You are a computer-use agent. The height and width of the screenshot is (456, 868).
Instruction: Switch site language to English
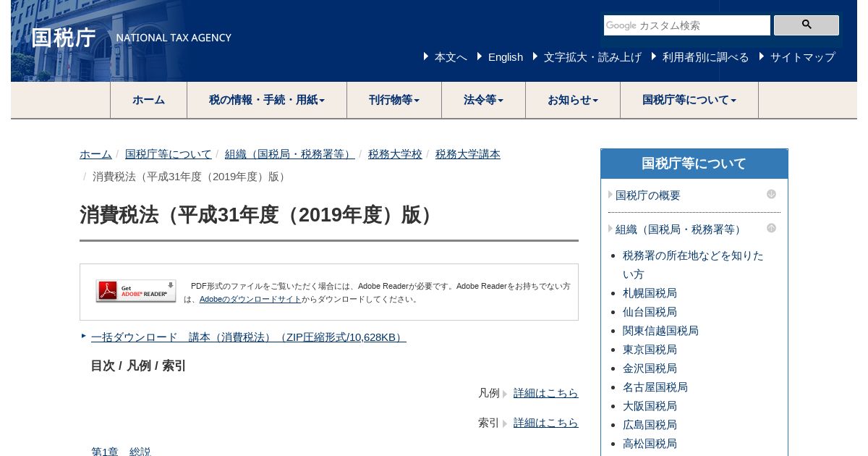[x=506, y=57]
